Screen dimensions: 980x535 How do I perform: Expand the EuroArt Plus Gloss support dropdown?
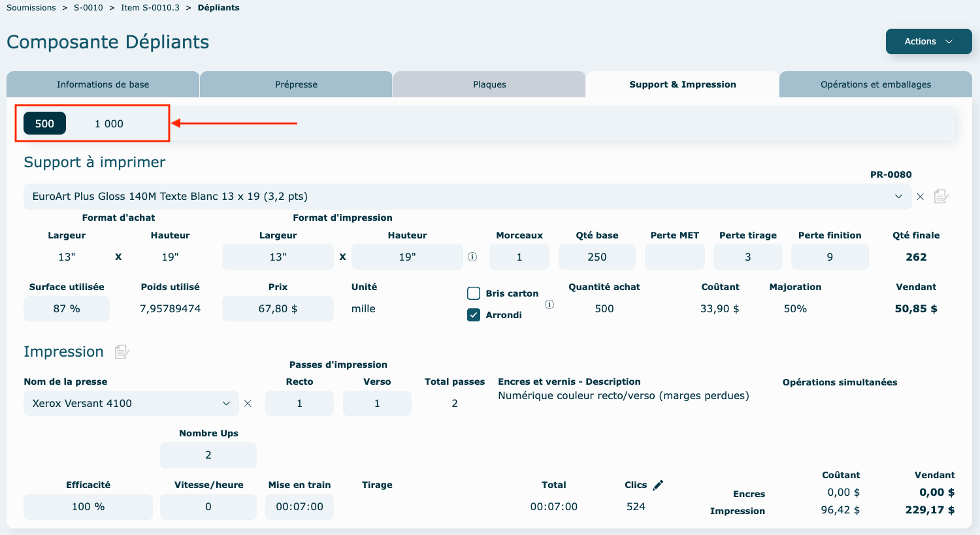click(x=898, y=197)
